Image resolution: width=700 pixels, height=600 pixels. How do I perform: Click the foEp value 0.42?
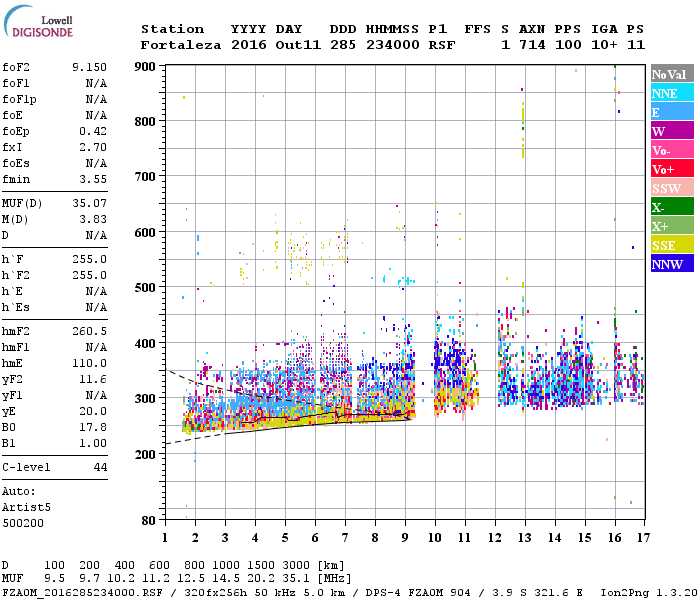pyautogui.click(x=93, y=131)
